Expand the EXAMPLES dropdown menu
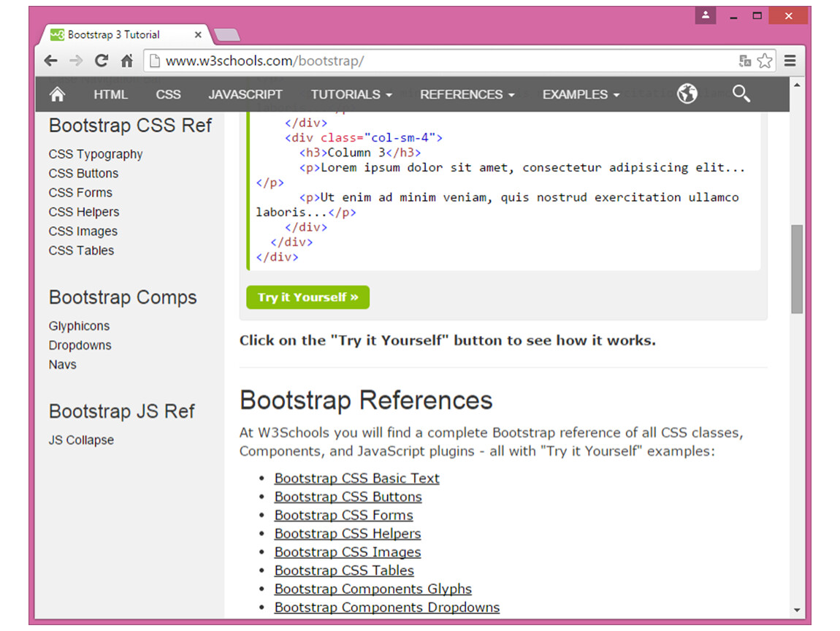Screen dimensions: 840x631 pyautogui.click(x=580, y=94)
